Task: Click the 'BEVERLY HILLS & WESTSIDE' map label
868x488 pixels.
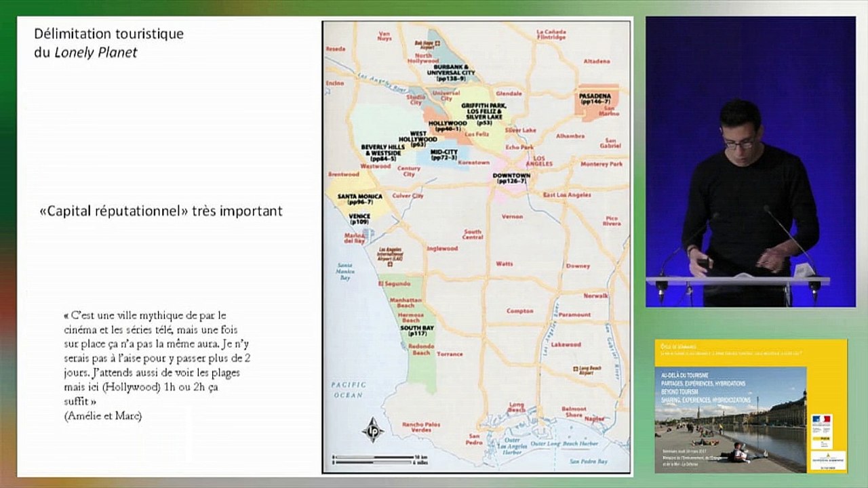Action: (383, 152)
